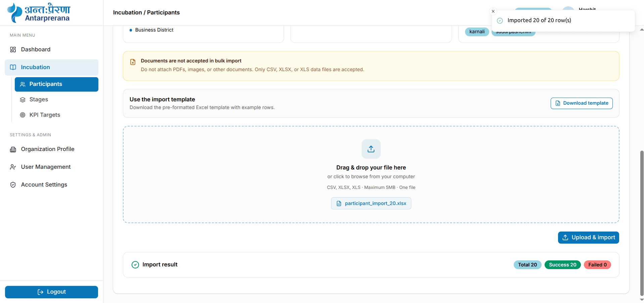Viewport: 644px width, 303px height.
Task: Click 'Drag & drop your file here' text
Action: (x=371, y=167)
